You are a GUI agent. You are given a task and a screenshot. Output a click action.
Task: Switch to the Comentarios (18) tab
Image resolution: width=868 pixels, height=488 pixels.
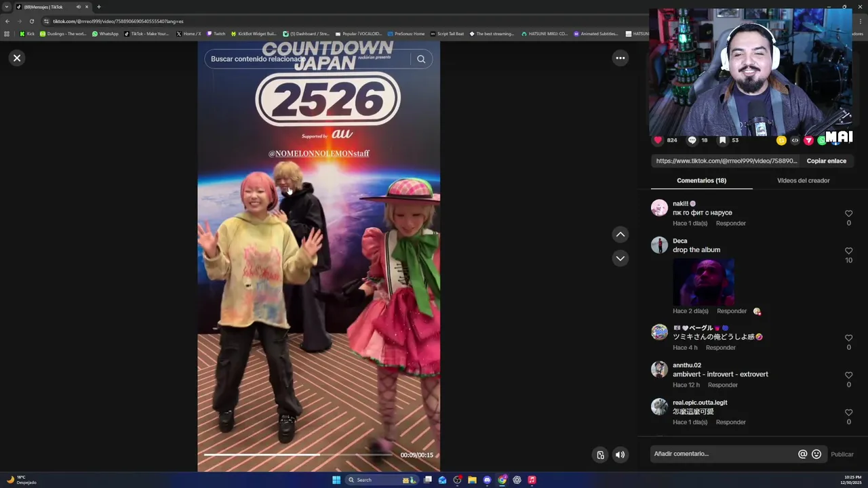(x=701, y=180)
